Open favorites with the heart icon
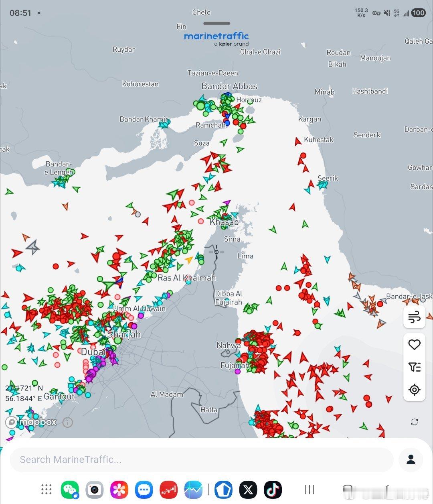Image resolution: width=433 pixels, height=504 pixels. point(414,344)
